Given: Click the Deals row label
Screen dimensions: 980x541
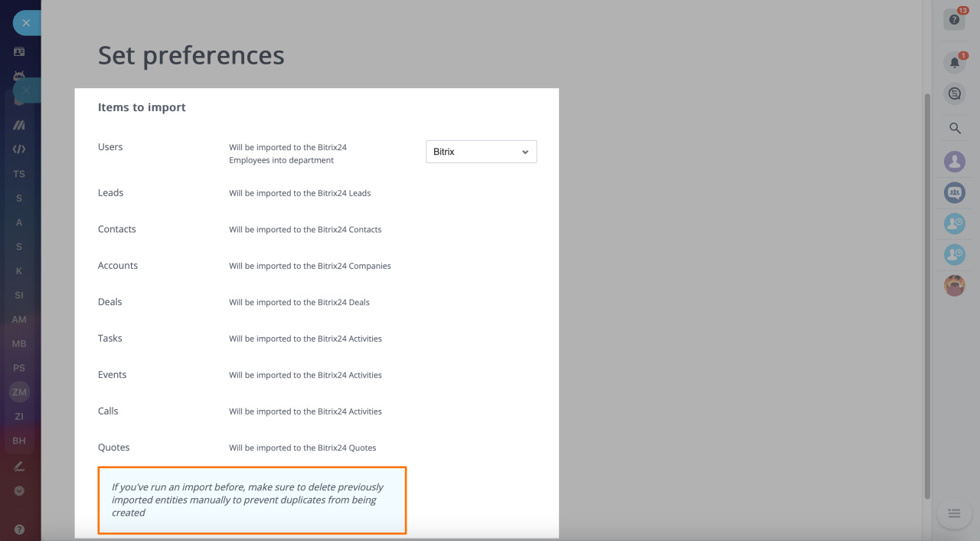Looking at the screenshot, I should tap(110, 302).
